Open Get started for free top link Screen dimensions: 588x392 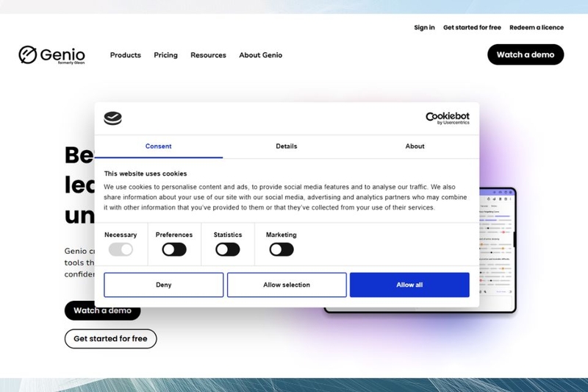coord(472,27)
